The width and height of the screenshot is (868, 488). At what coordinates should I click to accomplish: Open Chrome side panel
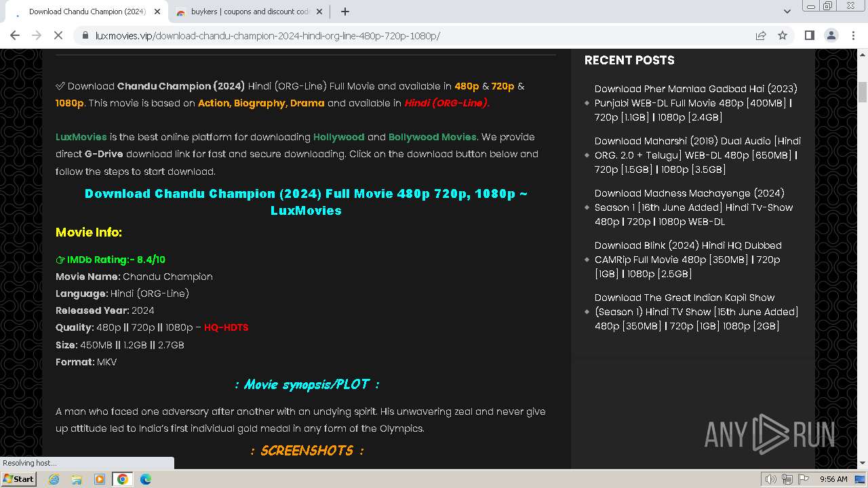pos(809,35)
